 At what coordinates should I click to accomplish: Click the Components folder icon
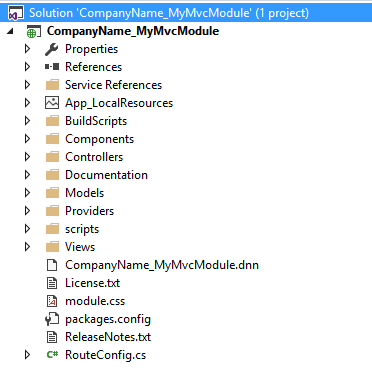(52, 139)
